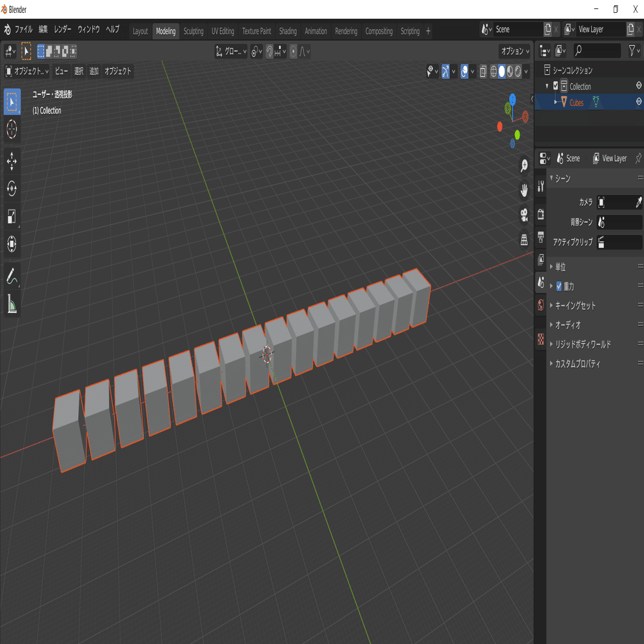This screenshot has width=644, height=644.
Task: Switch to material preview shading
Action: 510,72
